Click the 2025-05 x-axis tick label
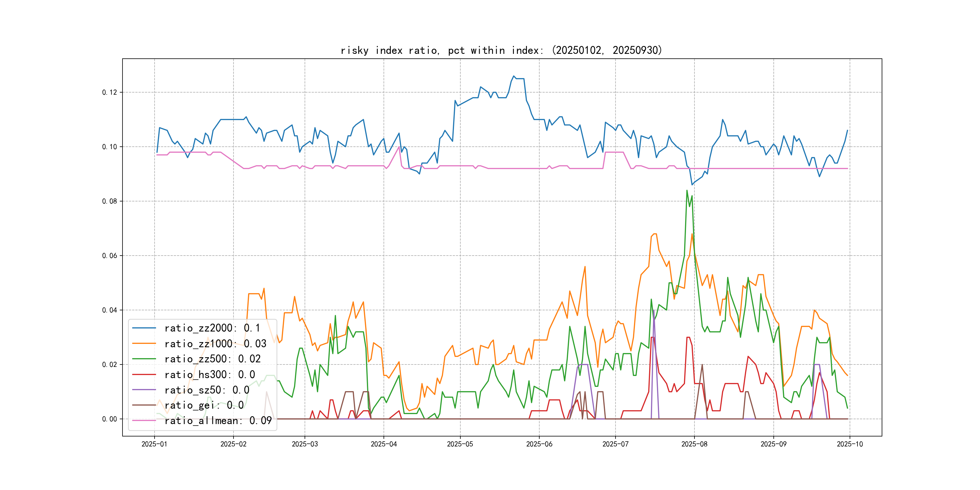Screen dimensions: 980x490 (x=460, y=444)
